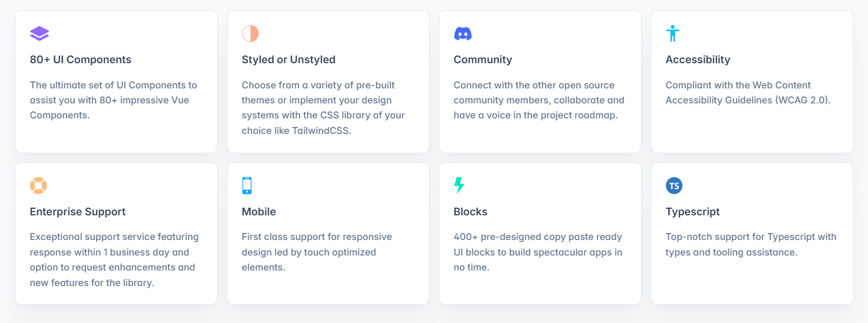Click the orange lifebuoy Enterprise Support icon

tap(39, 186)
